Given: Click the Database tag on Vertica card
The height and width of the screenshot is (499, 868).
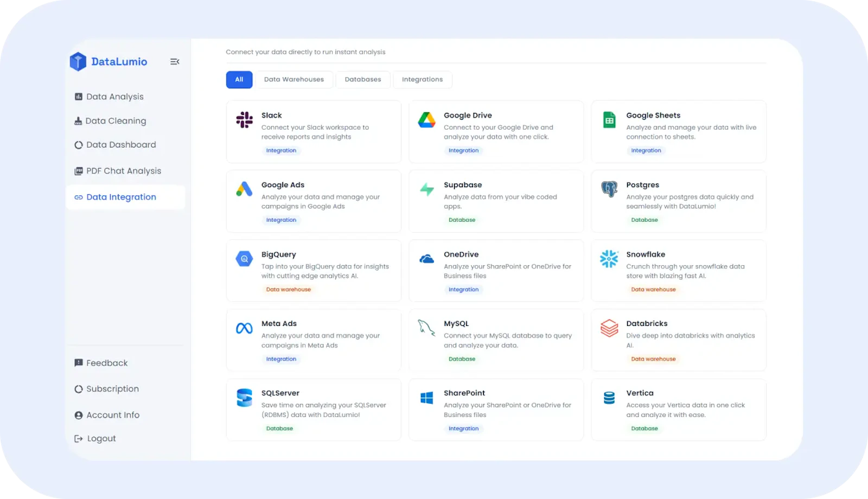Looking at the screenshot, I should (644, 428).
